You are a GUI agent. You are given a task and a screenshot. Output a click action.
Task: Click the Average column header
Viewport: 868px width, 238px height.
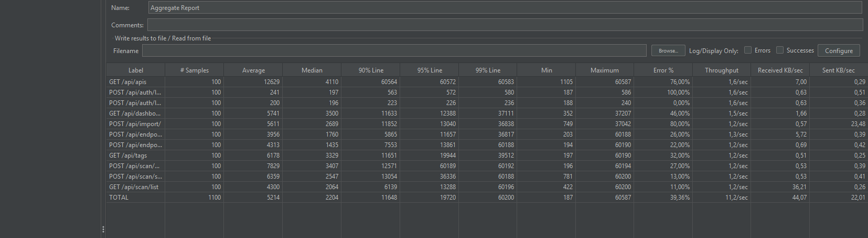pyautogui.click(x=253, y=70)
